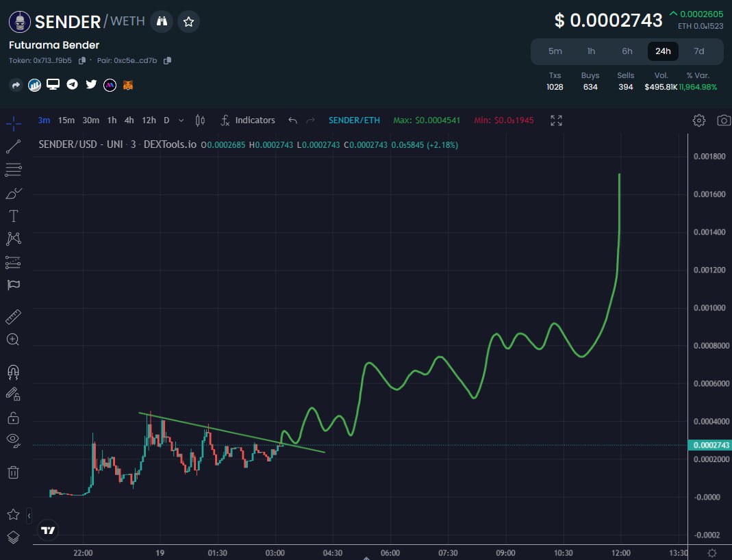
Task: Set chart interval to D
Action: 166,120
